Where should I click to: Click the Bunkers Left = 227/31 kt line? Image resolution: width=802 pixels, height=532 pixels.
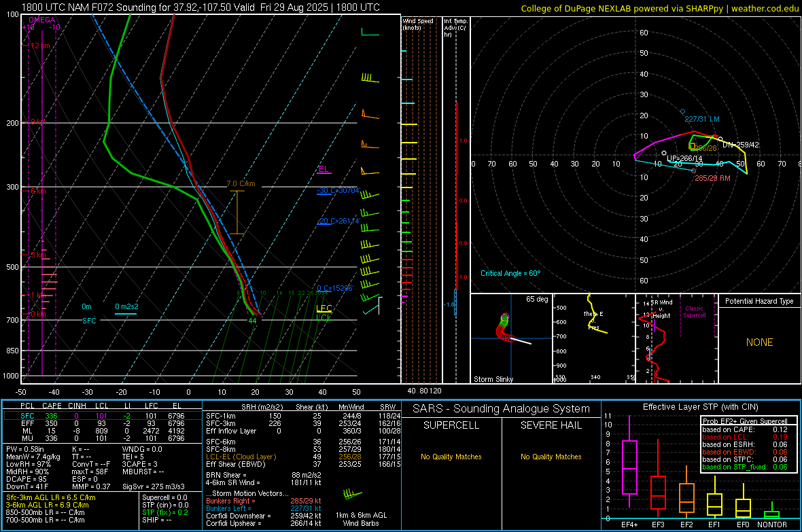click(264, 508)
